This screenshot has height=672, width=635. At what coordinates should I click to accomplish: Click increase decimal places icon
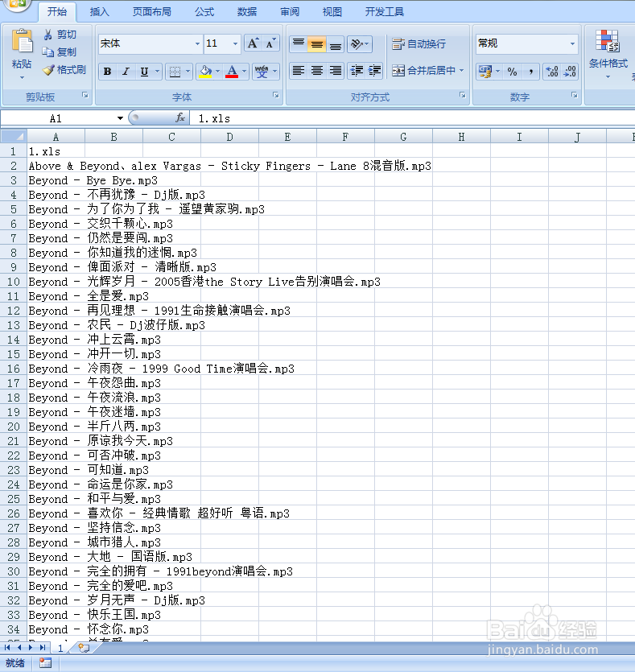tap(552, 72)
